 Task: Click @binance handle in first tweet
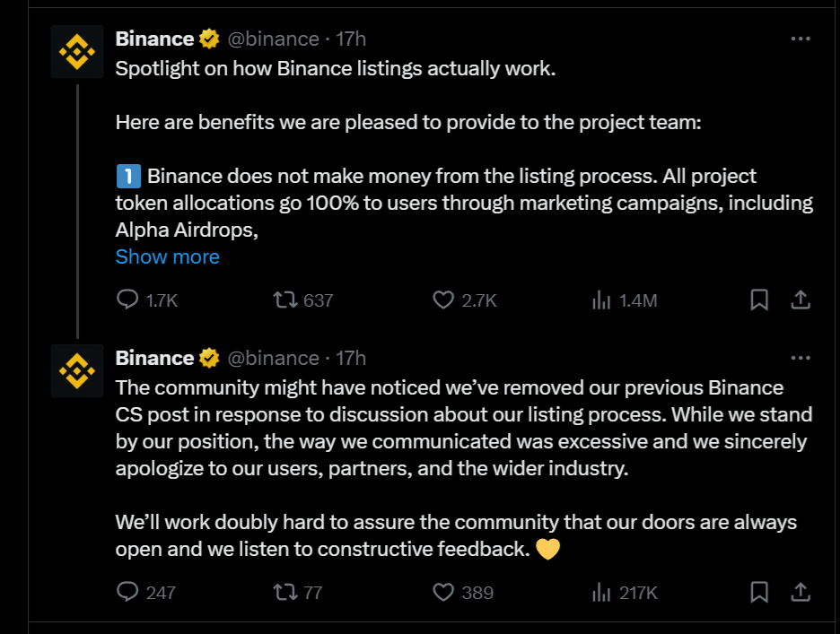pyautogui.click(x=274, y=39)
